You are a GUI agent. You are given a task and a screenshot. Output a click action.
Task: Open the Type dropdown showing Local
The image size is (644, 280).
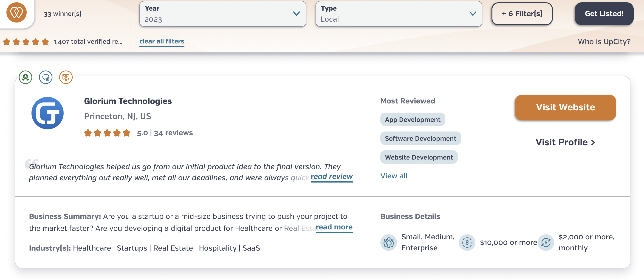399,14
